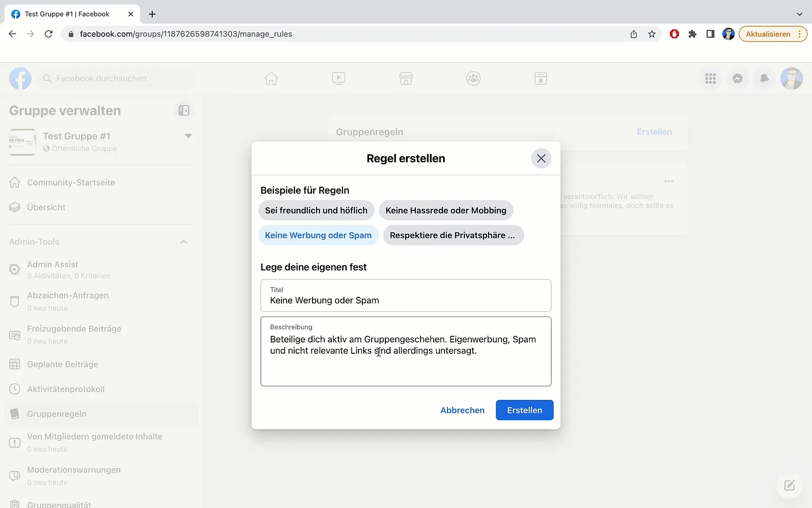Reload the page
The width and height of the screenshot is (812, 508).
click(48, 34)
